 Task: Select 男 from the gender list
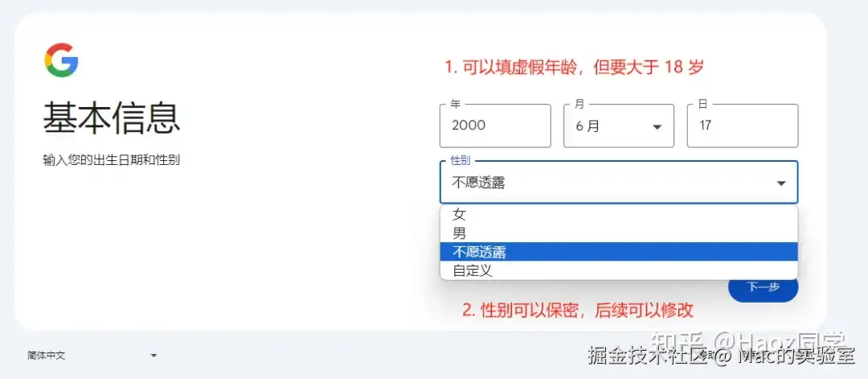click(x=618, y=233)
